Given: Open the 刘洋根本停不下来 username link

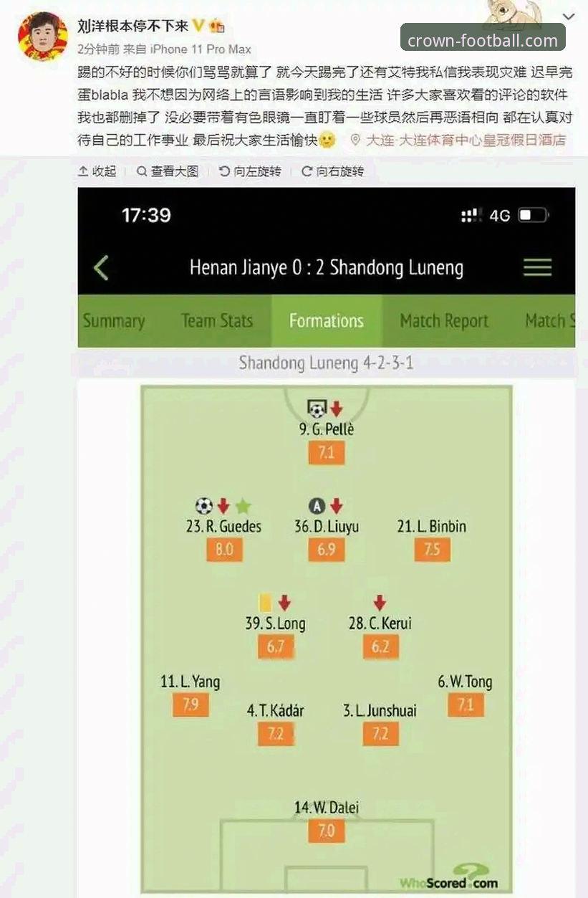Looking at the screenshot, I should point(133,25).
